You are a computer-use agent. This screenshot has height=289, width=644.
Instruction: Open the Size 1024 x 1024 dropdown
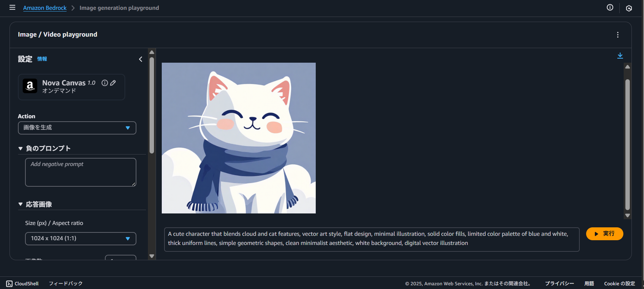tap(81, 239)
